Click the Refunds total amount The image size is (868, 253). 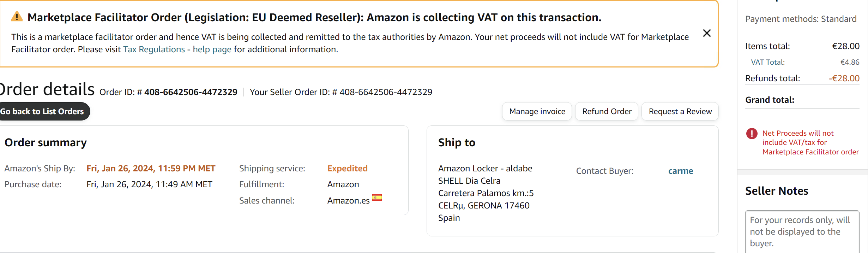coord(844,78)
